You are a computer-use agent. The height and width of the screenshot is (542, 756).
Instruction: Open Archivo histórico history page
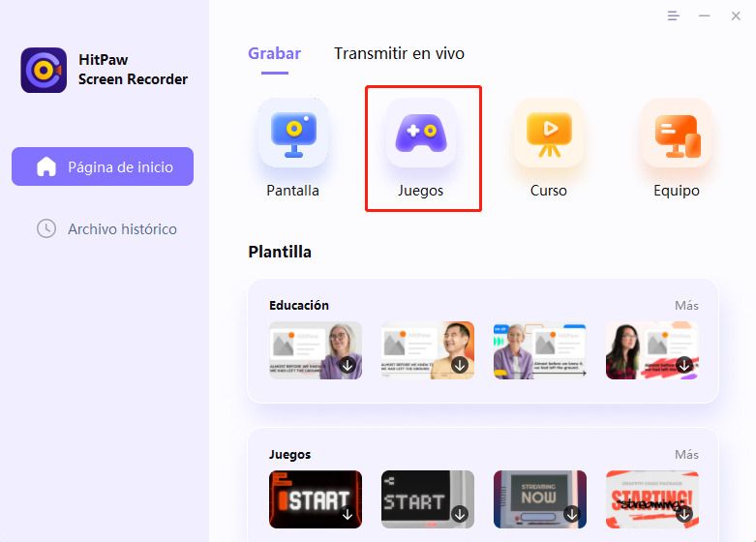tap(107, 228)
